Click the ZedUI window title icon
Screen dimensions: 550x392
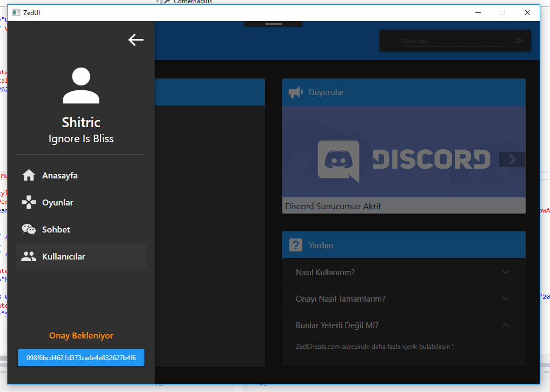tap(16, 12)
